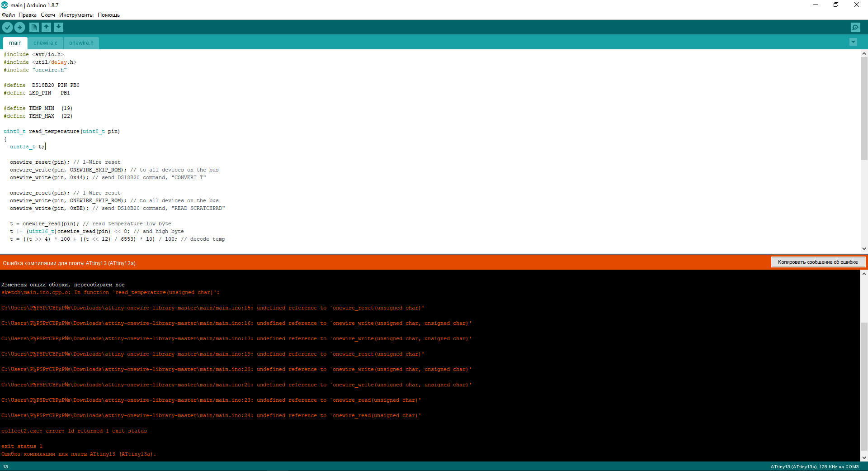This screenshot has width=868, height=471.
Task: Open the Помощь menu
Action: click(x=108, y=15)
